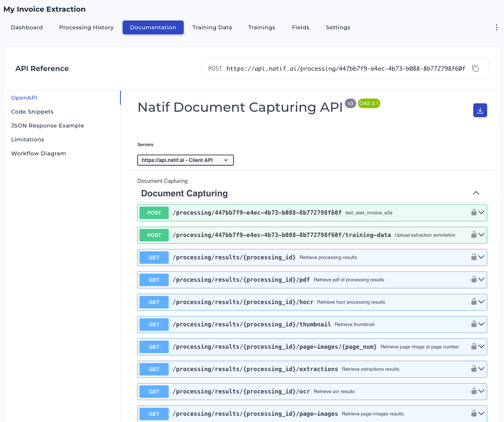
Task: Expand Retrieve page image at page number chevron
Action: point(481,346)
